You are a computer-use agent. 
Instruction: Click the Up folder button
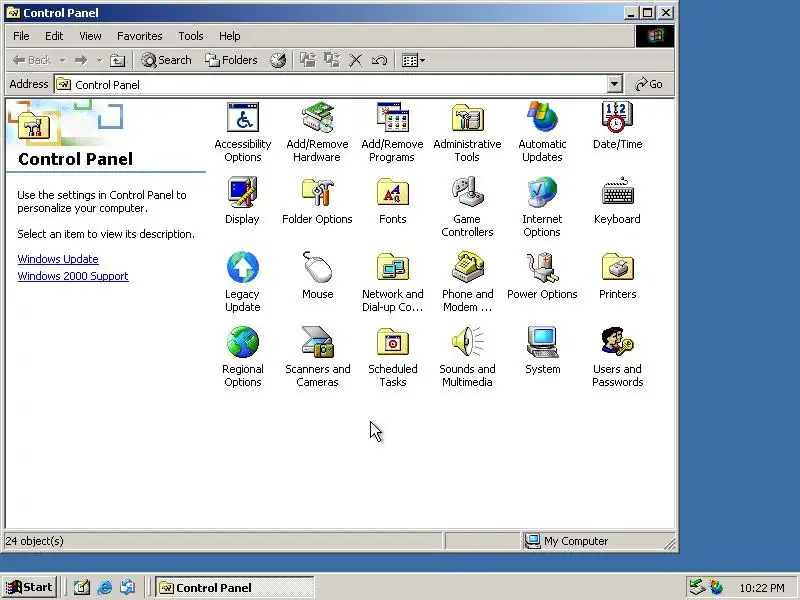117,61
